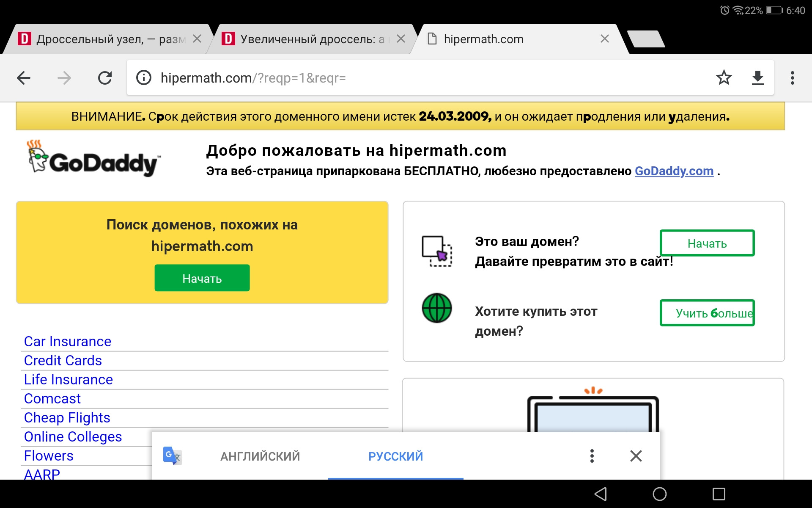Image resolution: width=812 pixels, height=508 pixels.
Task: Open Car Insurance link
Action: click(68, 341)
